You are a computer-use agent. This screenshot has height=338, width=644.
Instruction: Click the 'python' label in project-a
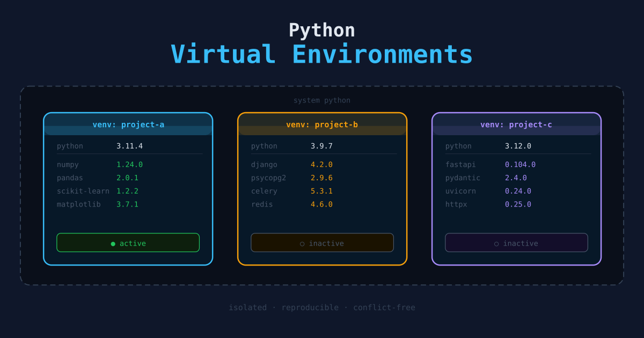[70, 146]
